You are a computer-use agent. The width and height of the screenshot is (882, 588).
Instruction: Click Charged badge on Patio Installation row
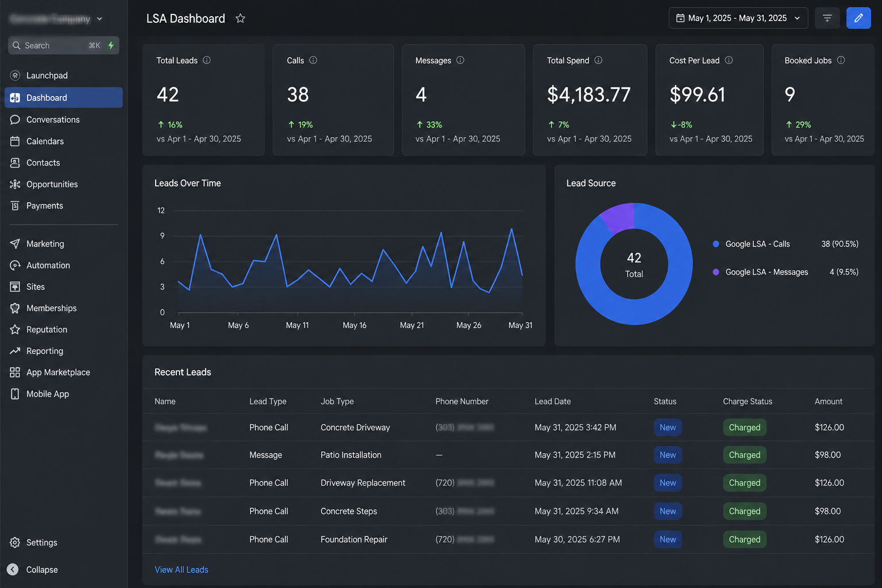(x=744, y=455)
